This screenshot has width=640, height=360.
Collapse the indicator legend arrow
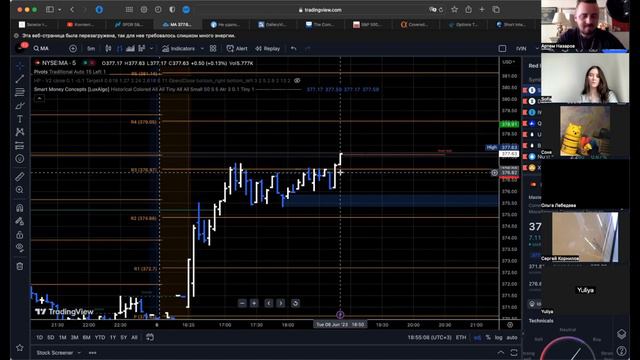39,98
